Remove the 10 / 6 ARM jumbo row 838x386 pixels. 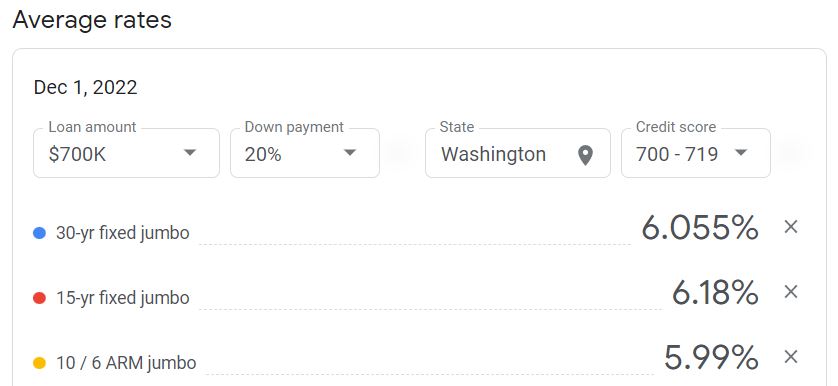point(790,357)
